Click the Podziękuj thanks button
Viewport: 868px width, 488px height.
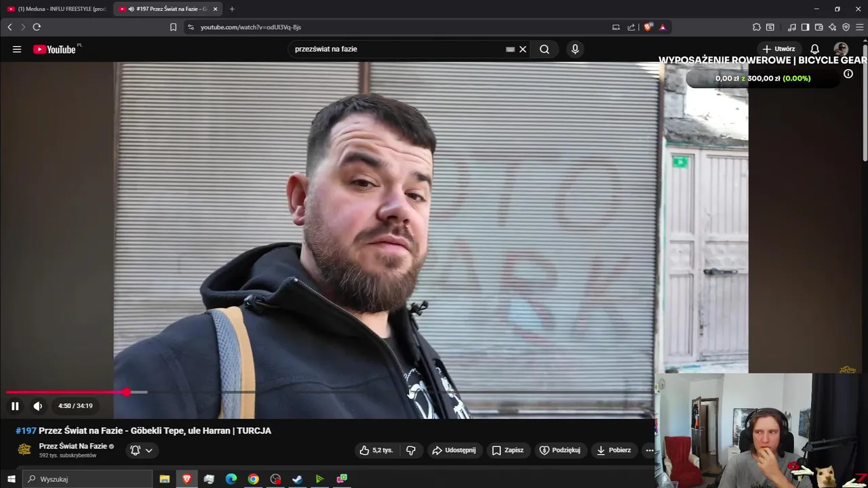point(560,450)
